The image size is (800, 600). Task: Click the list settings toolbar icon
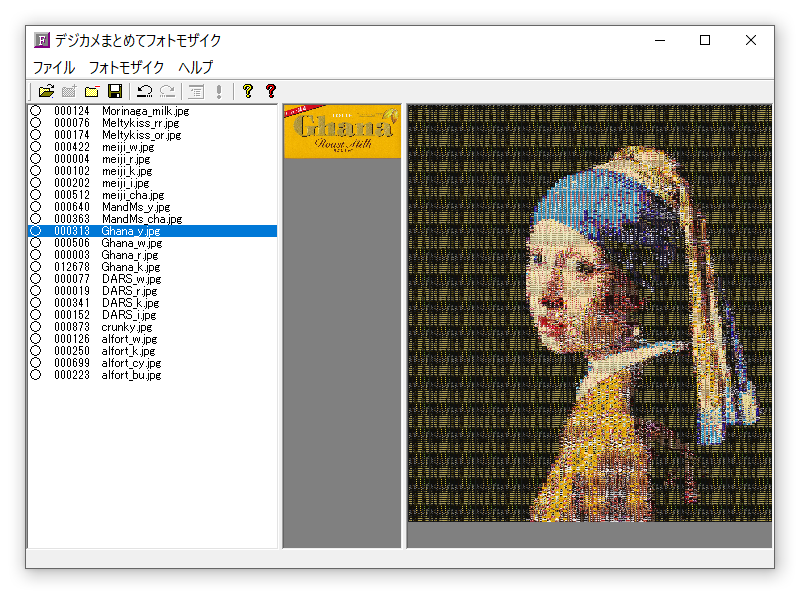(196, 91)
